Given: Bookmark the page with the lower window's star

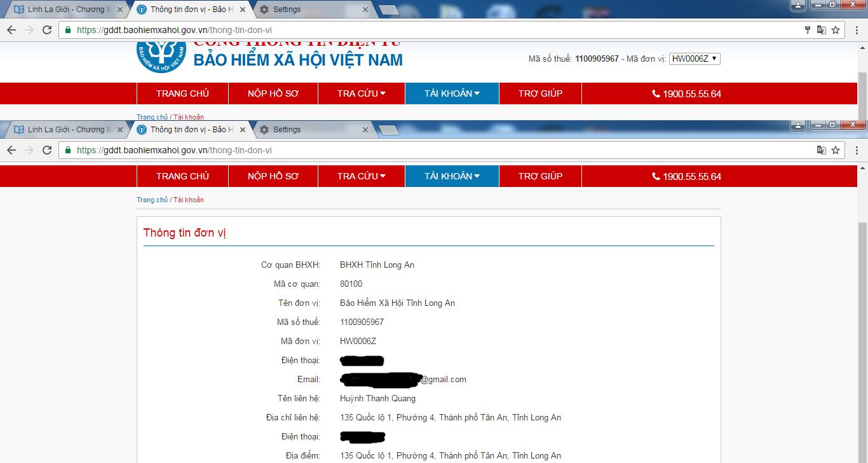Looking at the screenshot, I should (x=836, y=150).
